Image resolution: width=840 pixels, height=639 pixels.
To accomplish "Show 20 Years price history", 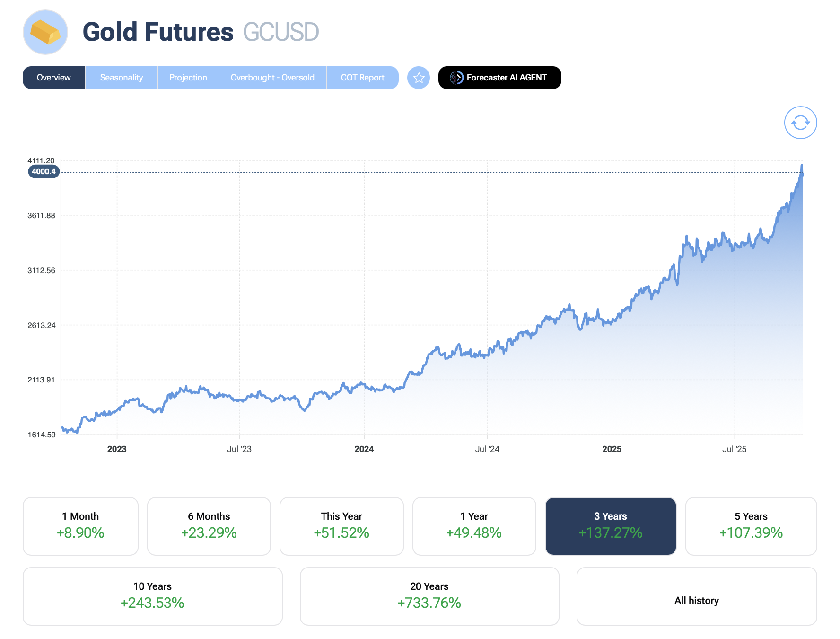I will [x=429, y=596].
